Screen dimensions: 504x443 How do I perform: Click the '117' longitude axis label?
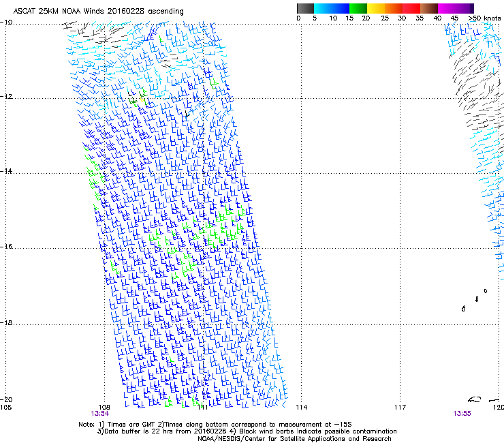pos(400,408)
